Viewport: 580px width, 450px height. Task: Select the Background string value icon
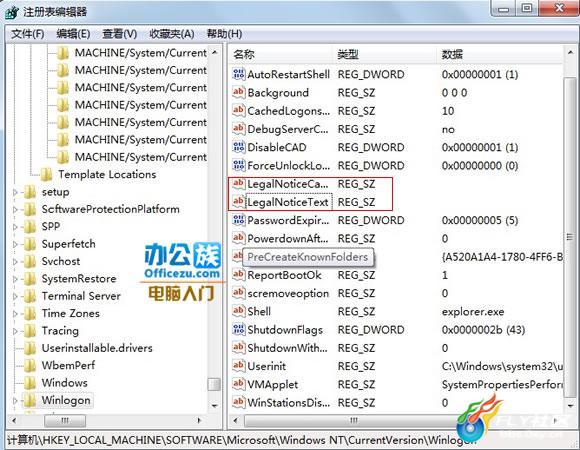239,92
